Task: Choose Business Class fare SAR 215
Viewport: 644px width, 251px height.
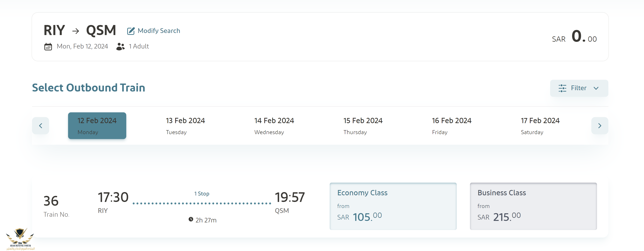Action: click(x=533, y=206)
